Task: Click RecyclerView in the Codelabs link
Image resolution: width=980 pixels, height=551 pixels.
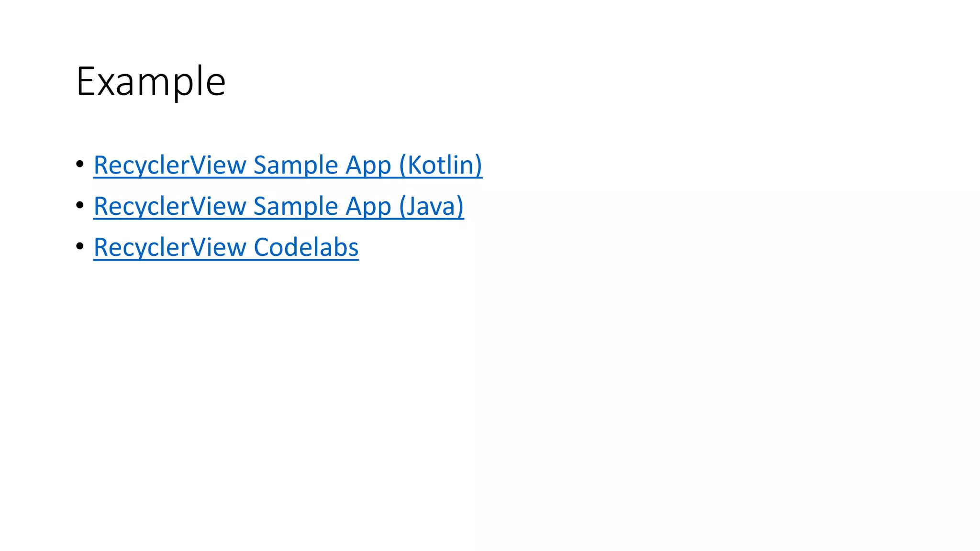Action: click(x=169, y=247)
